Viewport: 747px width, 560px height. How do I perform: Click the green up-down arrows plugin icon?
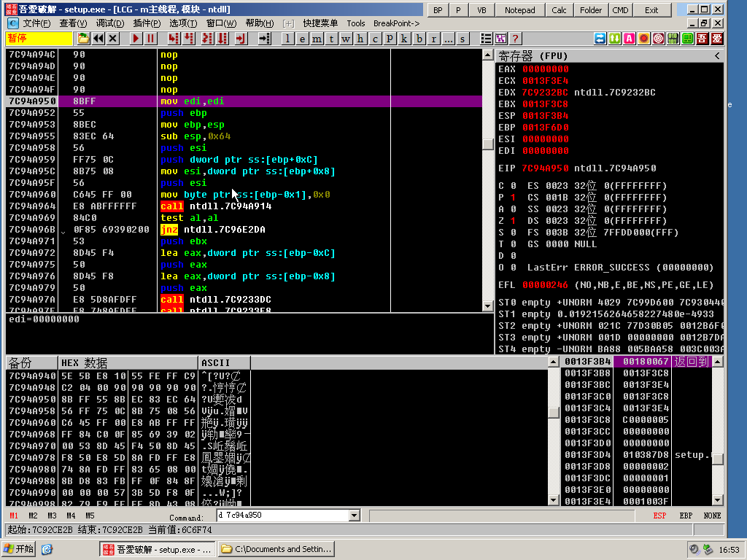coord(614,39)
